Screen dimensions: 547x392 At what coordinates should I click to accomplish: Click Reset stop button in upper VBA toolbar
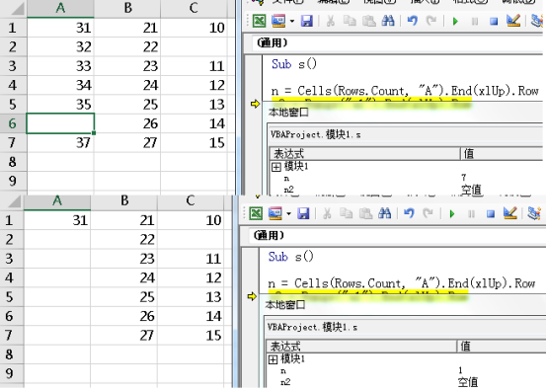[494, 22]
